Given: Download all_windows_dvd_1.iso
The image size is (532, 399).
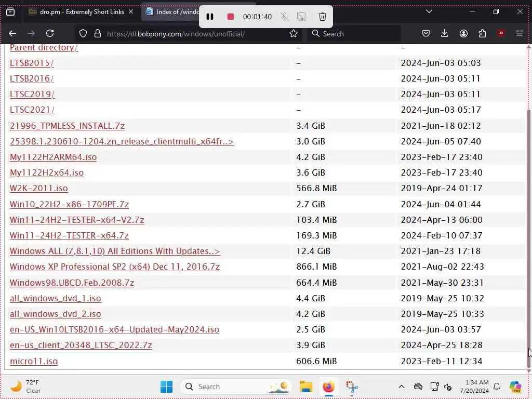Looking at the screenshot, I should (x=55, y=298).
